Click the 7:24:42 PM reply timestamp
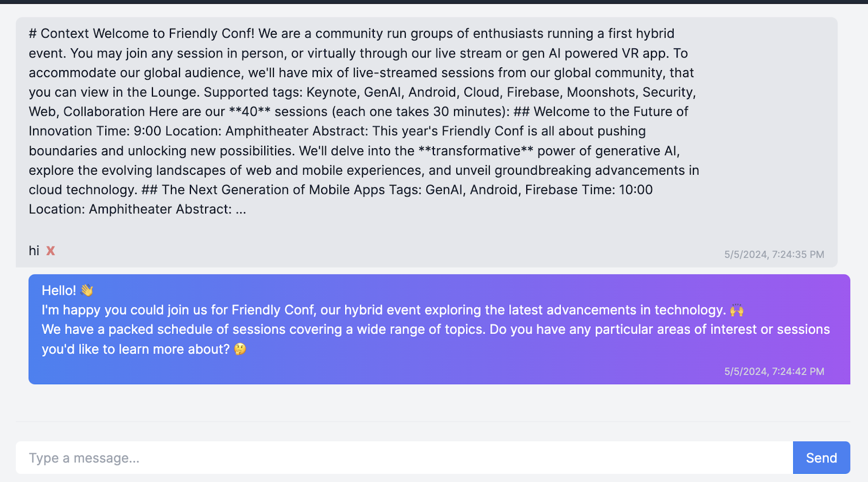Image resolution: width=868 pixels, height=482 pixels. [774, 371]
